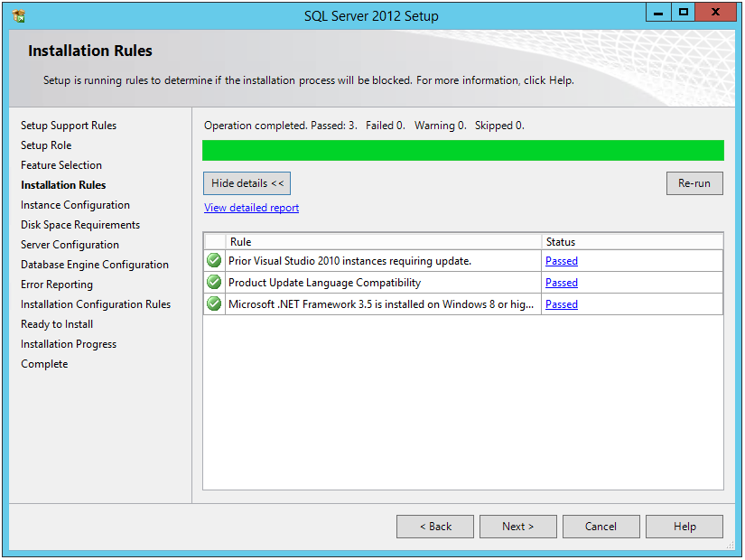Open Passed status for Product Update Language Compatibility
Image resolution: width=745 pixels, height=560 pixels.
(562, 283)
